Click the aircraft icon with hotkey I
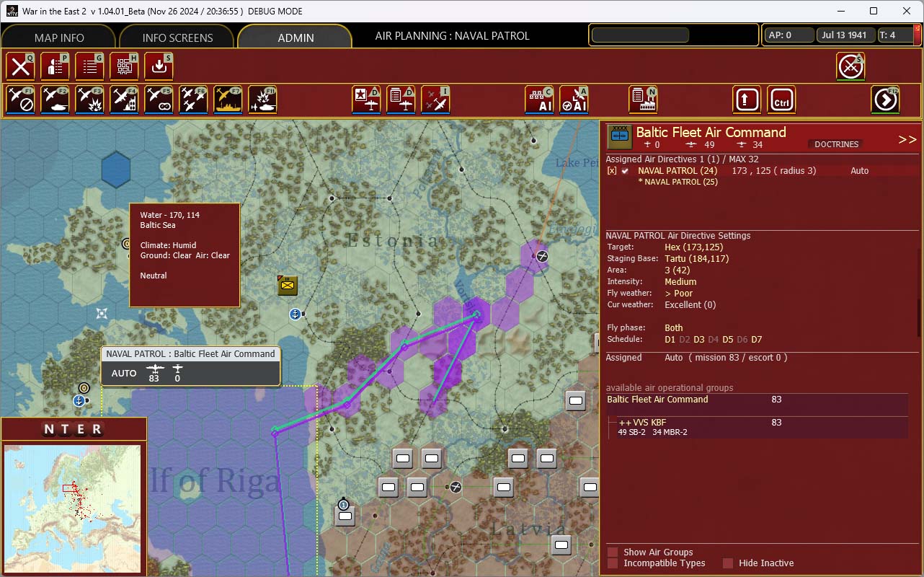Screen dimensions: 924x577 click(435, 100)
